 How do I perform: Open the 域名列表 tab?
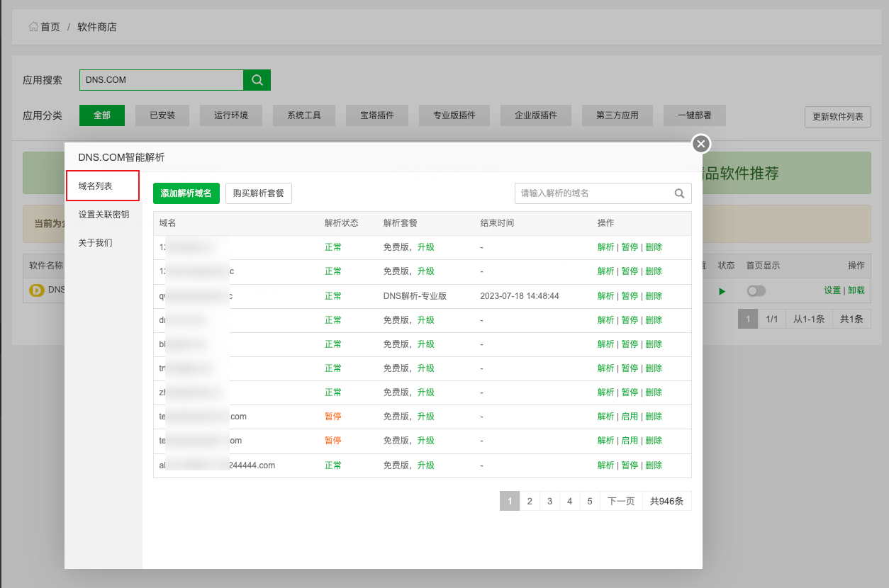pos(102,186)
